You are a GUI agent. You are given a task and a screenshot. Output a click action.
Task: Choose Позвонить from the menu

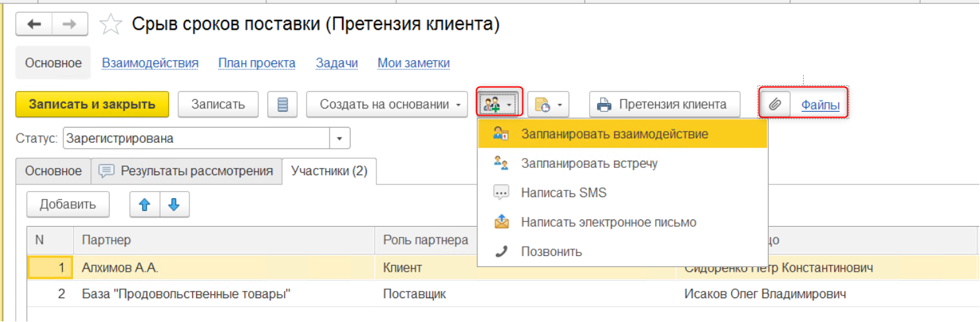pyautogui.click(x=551, y=252)
